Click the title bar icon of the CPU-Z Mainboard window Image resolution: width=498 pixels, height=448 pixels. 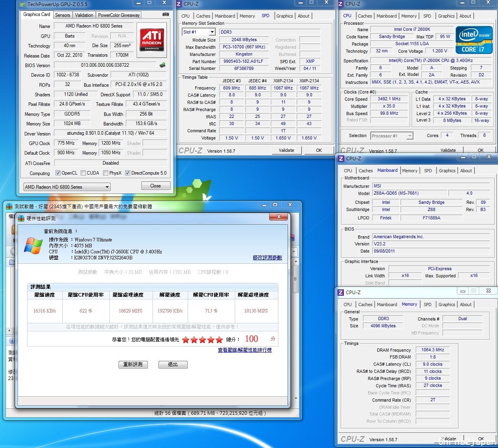coord(341,159)
